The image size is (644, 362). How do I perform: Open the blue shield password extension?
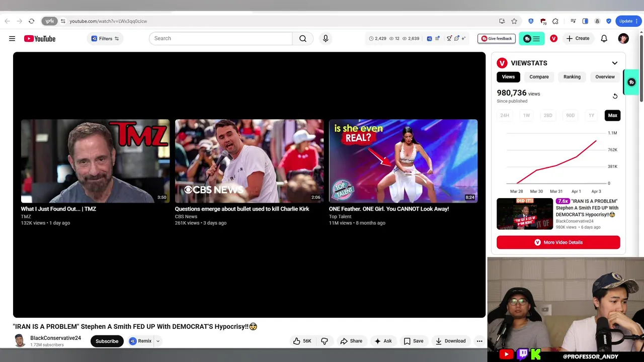pyautogui.click(x=531, y=21)
